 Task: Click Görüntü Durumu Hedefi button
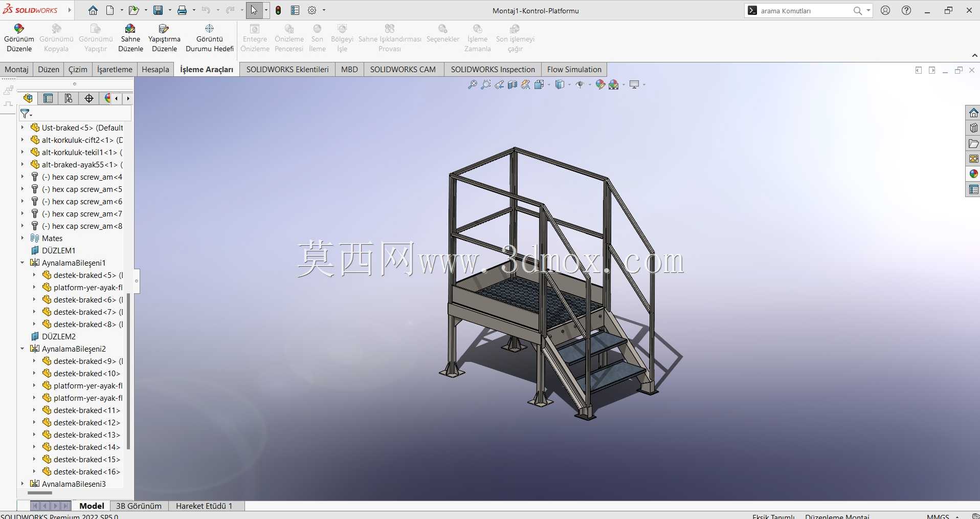point(210,38)
